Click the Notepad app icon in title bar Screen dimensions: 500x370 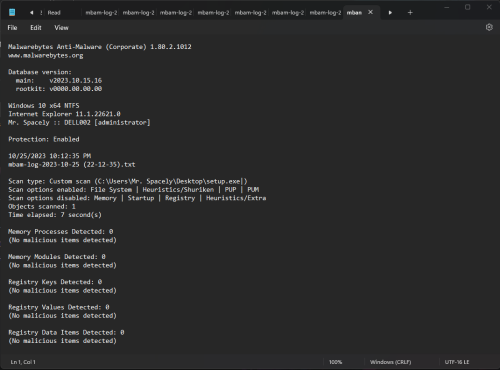tap(12, 12)
